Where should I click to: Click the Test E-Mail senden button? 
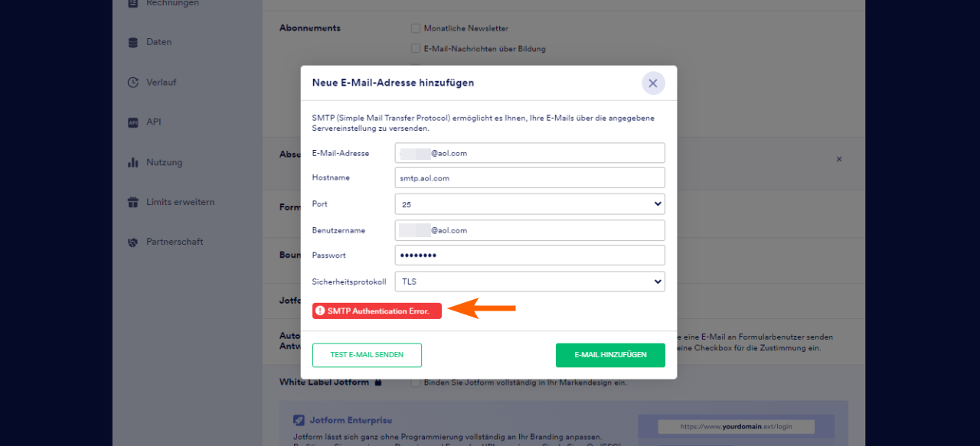tap(367, 355)
